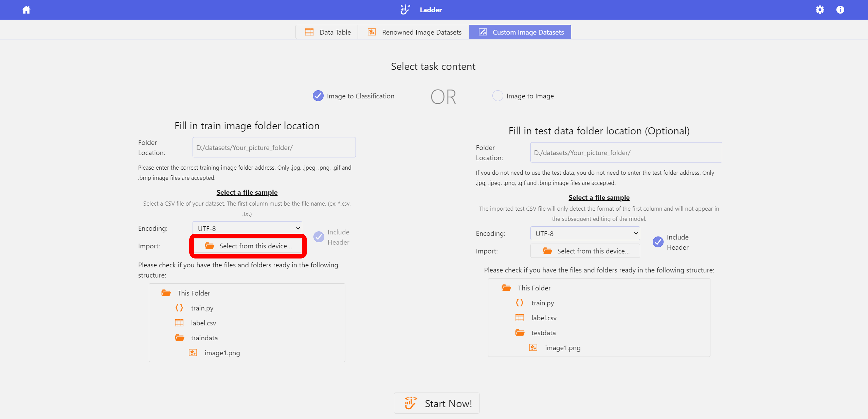Click the image1.png icon under testdata
The image size is (868, 419).
(x=533, y=347)
